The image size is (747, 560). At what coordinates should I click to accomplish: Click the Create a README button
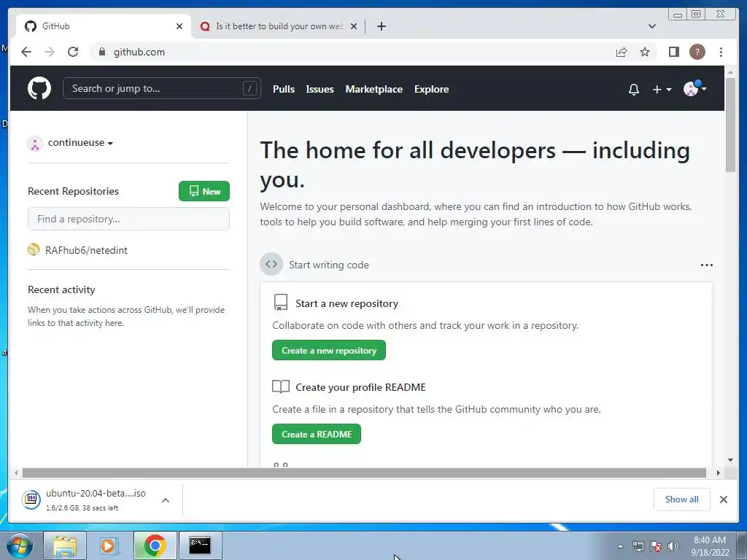[x=317, y=435]
